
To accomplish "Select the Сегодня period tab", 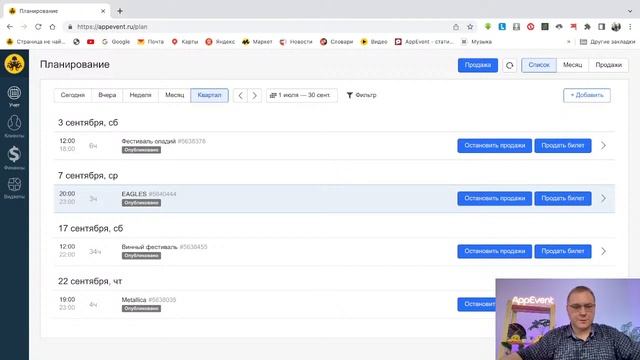I will 73,96.
